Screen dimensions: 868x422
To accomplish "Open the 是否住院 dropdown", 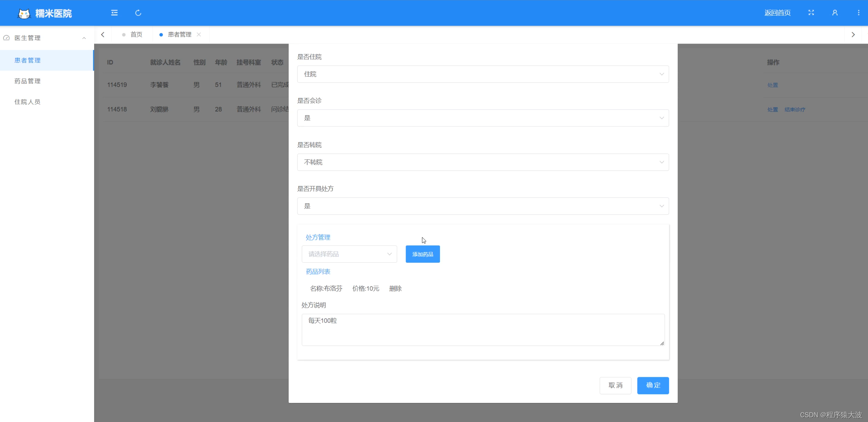I will pyautogui.click(x=483, y=74).
